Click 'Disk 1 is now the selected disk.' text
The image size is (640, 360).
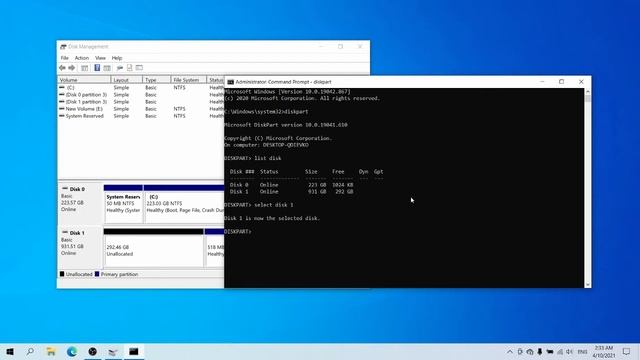(272, 218)
